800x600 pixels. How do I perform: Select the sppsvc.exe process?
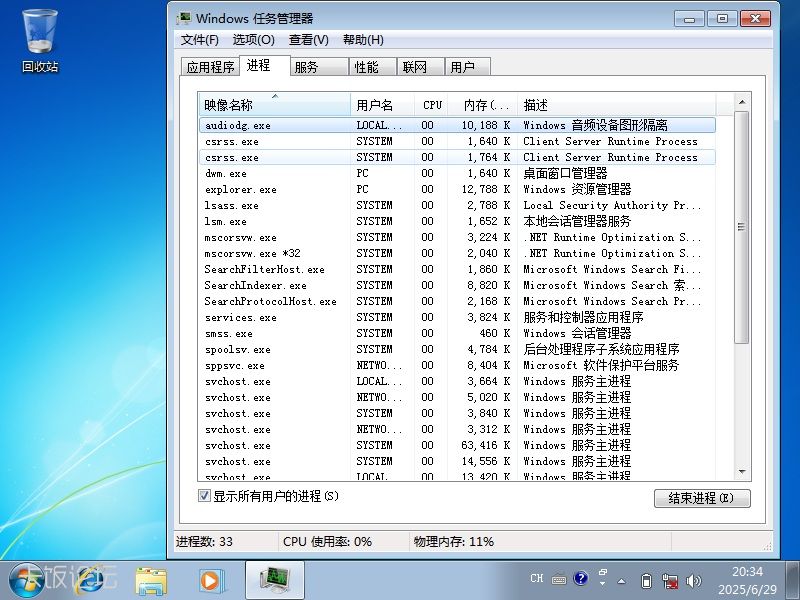pyautogui.click(x=457, y=365)
